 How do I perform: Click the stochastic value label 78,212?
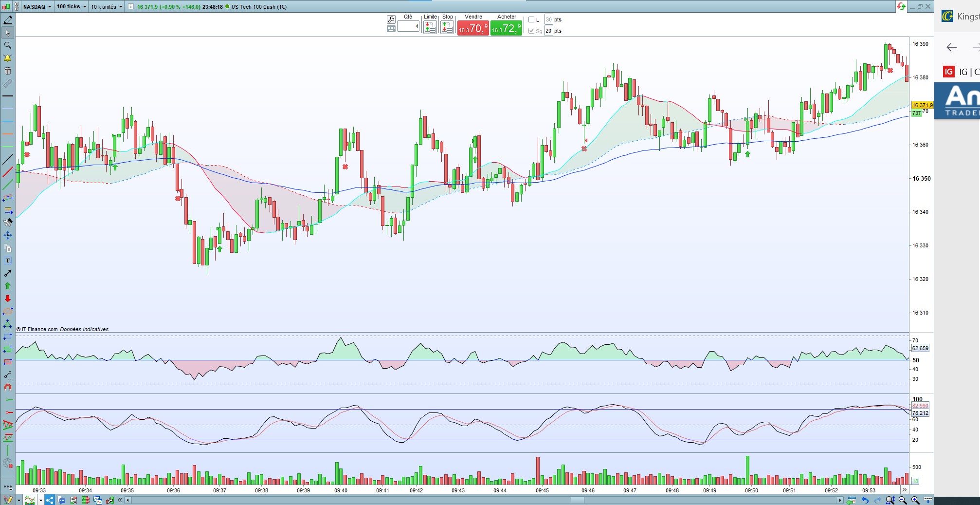point(920,413)
